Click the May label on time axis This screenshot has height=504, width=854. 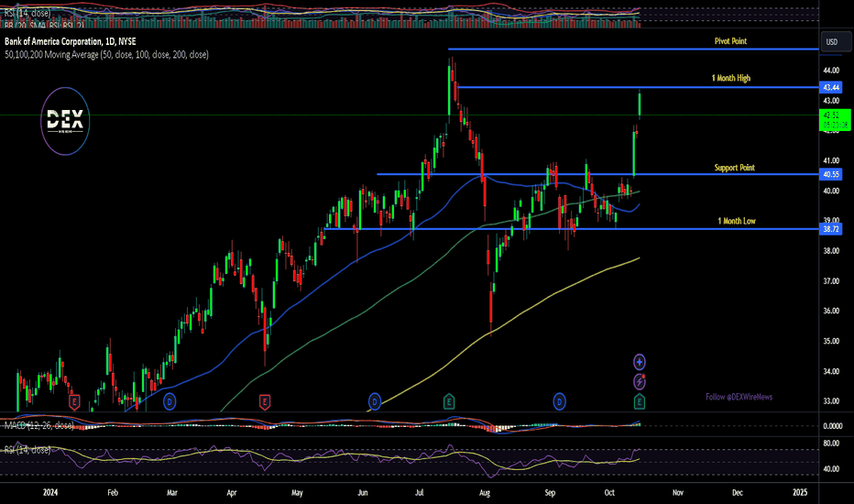pyautogui.click(x=297, y=493)
